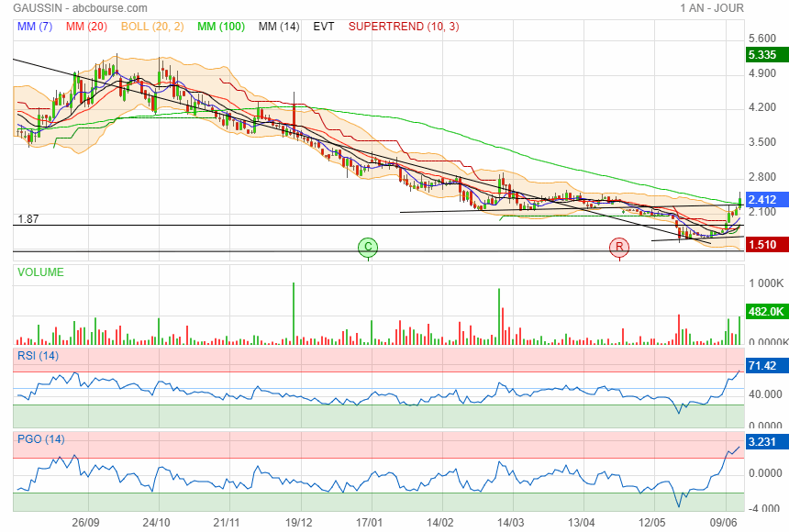The image size is (789, 532).
Task: Click the 26/09 date label
Action: click(x=85, y=523)
